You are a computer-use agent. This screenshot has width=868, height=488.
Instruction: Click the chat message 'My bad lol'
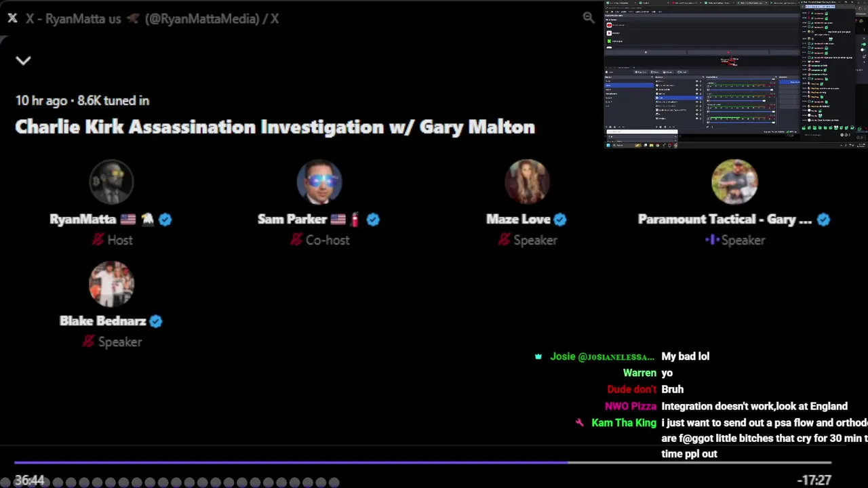pos(686,357)
